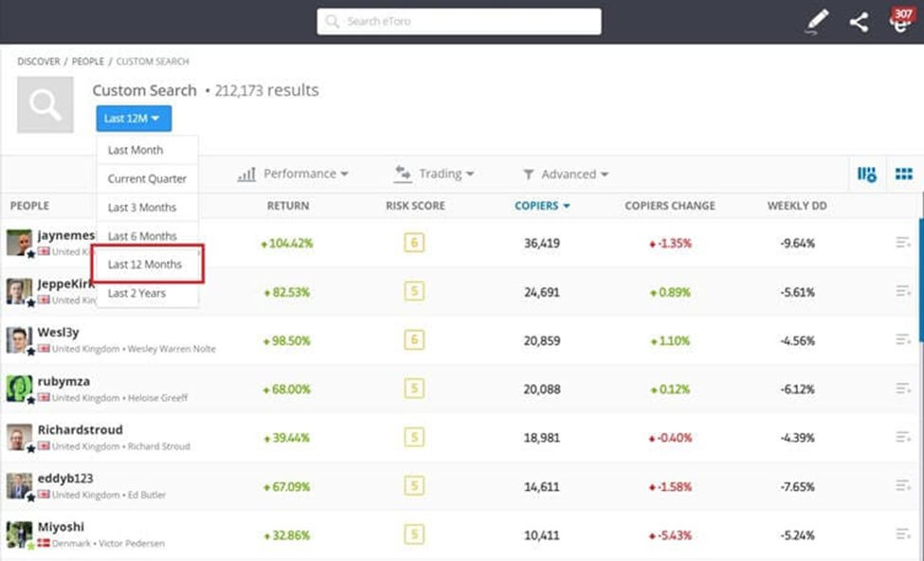Image resolution: width=924 pixels, height=561 pixels.
Task: Open row options icon for rubymza
Action: (903, 389)
